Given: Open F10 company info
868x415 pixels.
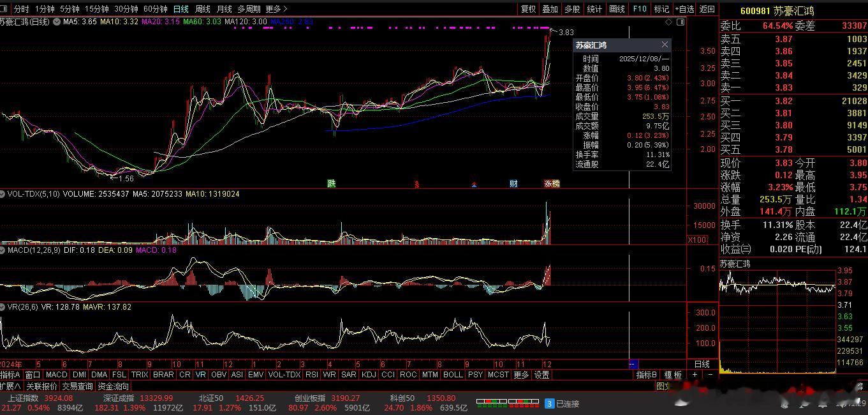Looking at the screenshot, I should point(640,9).
